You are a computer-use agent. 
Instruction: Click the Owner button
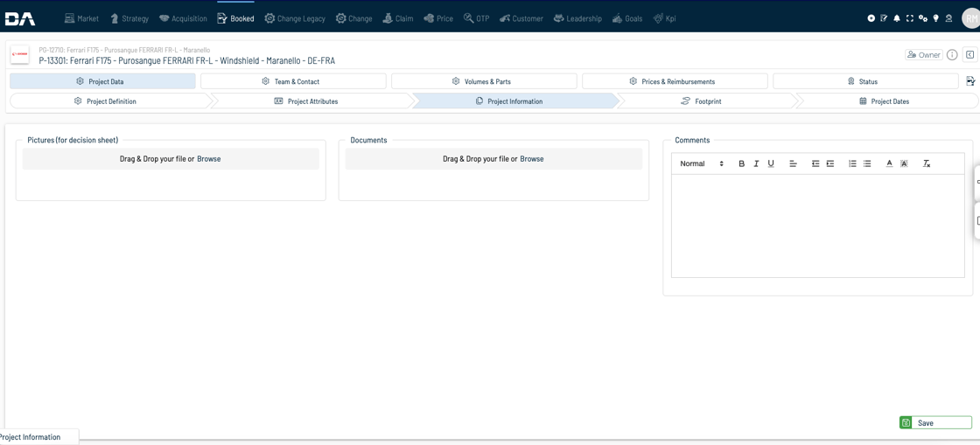pyautogui.click(x=924, y=55)
